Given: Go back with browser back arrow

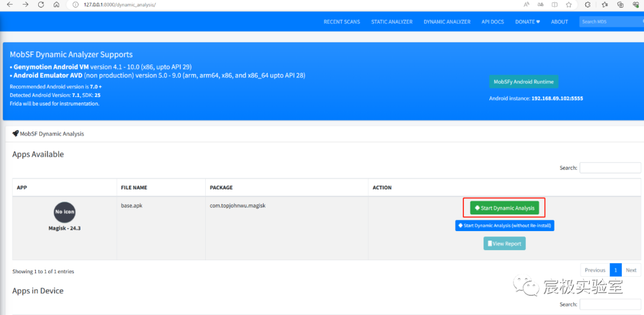Looking at the screenshot, I should pos(10,5).
